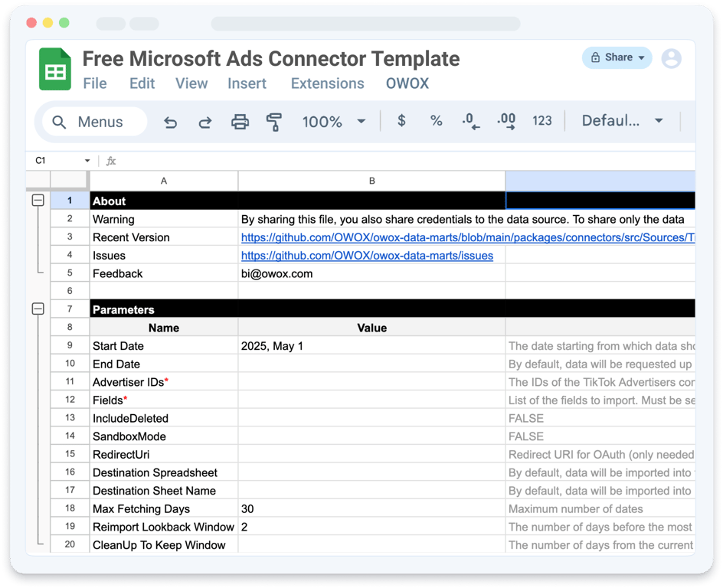Apply currency format with dollar icon
Image resolution: width=723 pixels, height=588 pixels.
click(401, 121)
